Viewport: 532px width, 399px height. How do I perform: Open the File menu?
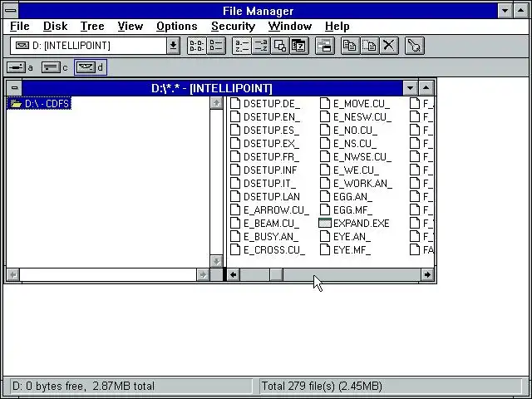pyautogui.click(x=20, y=26)
